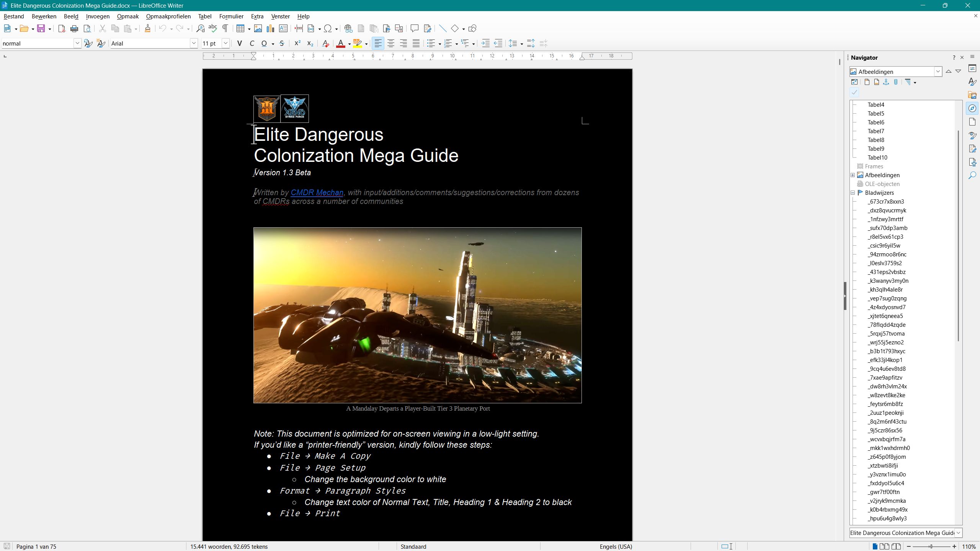Insert an image
980x551 pixels.
click(x=258, y=28)
